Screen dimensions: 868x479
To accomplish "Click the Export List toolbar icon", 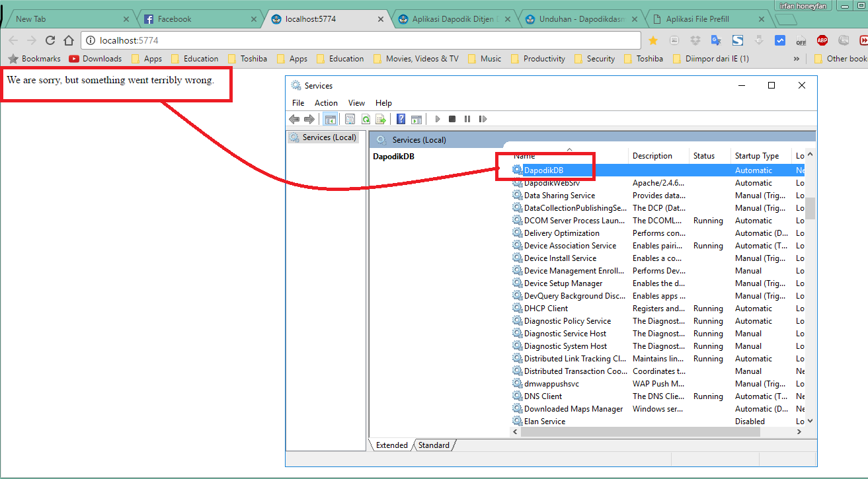I will click(380, 119).
